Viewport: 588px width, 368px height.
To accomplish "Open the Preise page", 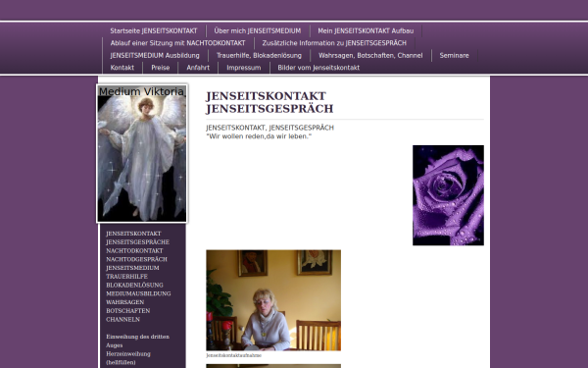I will pyautogui.click(x=161, y=68).
